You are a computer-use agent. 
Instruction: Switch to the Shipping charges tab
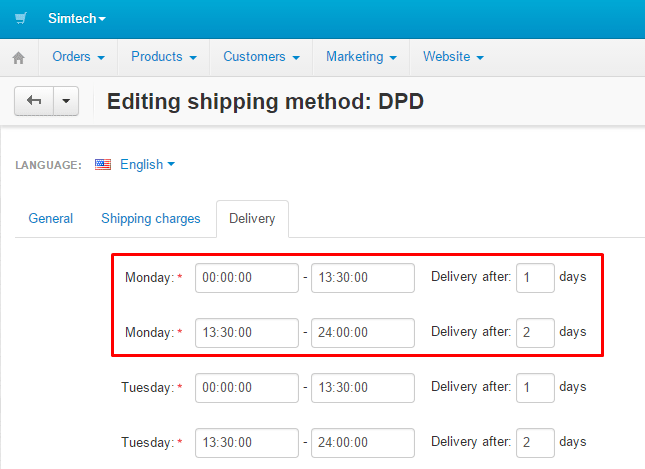coord(151,218)
